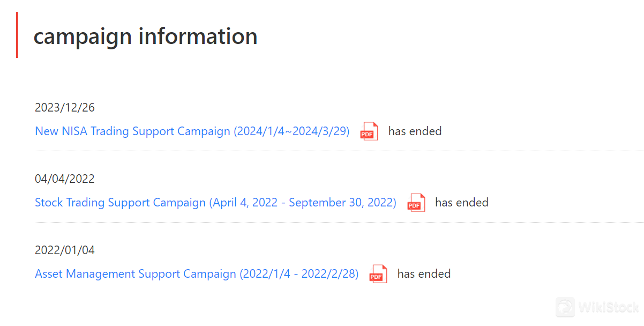The height and width of the screenshot is (326, 644).
Task: Click 'has ended' status next to NISA campaign
Action: click(415, 131)
